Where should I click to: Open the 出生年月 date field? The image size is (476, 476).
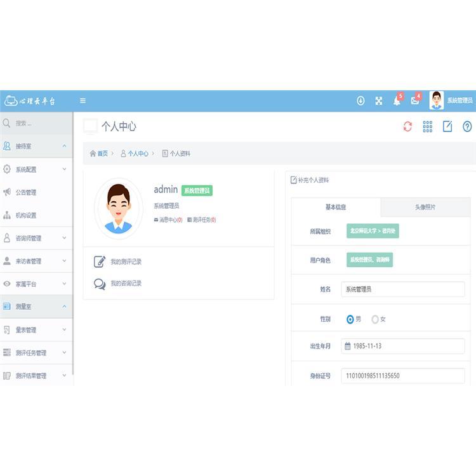tap(402, 346)
